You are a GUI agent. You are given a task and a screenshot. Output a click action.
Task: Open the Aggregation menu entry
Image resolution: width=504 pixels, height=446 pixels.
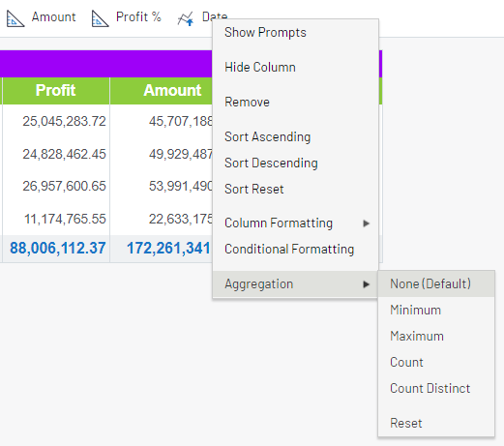point(295,284)
